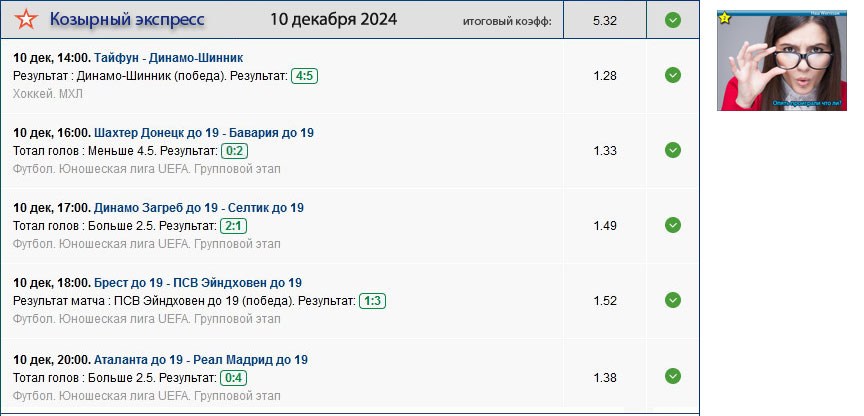Click the 2:1 result score badge
The height and width of the screenshot is (416, 864).
click(x=234, y=226)
